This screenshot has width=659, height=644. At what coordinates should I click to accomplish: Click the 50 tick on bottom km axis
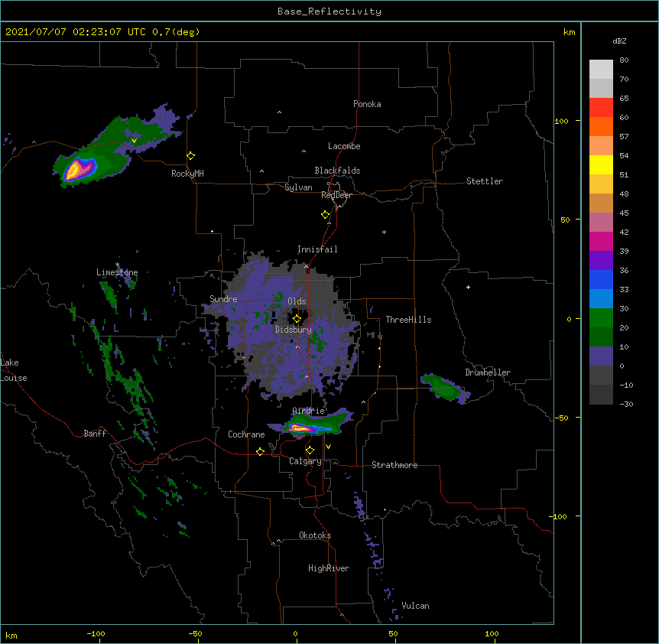tap(392, 633)
